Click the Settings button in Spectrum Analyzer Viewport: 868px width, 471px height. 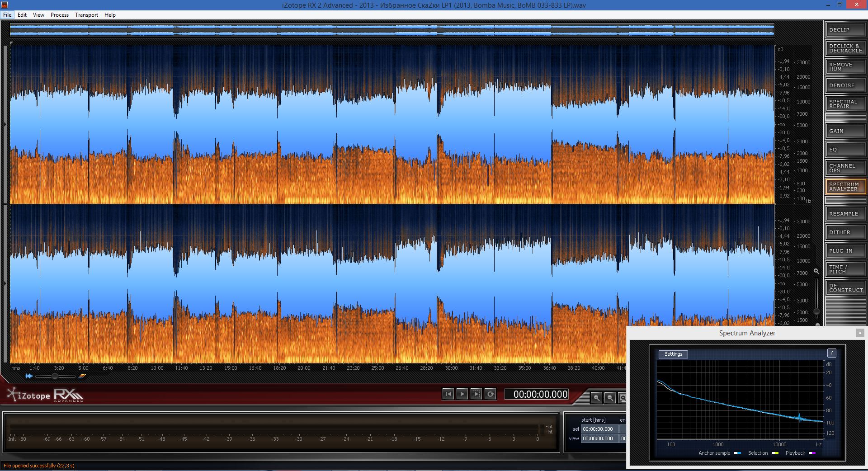click(x=673, y=354)
